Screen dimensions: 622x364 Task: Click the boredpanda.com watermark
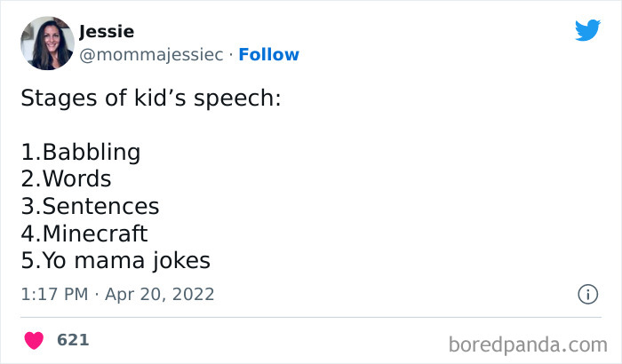(x=528, y=343)
